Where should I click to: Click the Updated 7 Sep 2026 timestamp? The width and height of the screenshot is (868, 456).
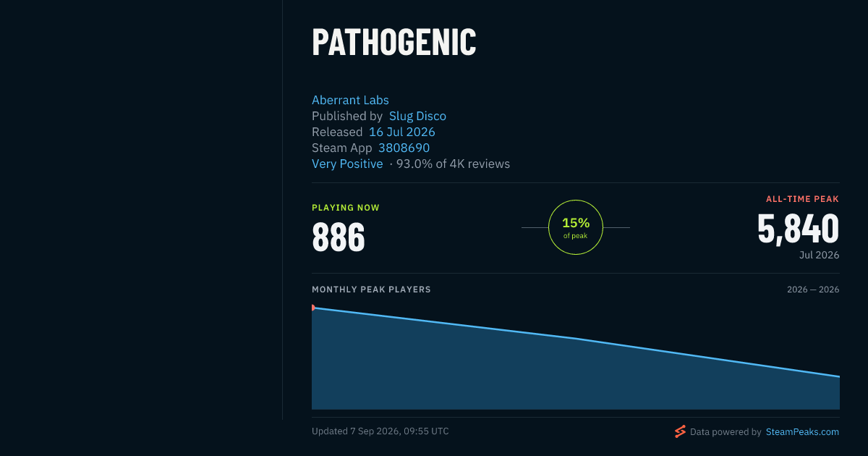[380, 431]
